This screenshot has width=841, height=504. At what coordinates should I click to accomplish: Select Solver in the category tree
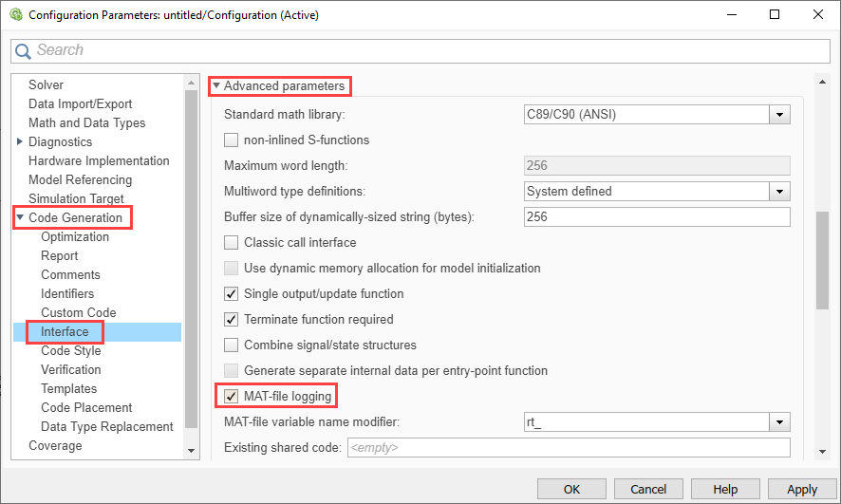[47, 84]
